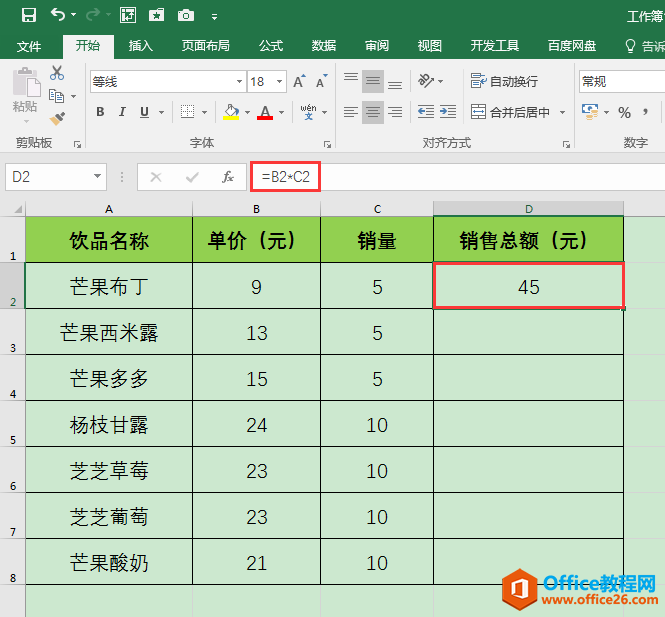Expand the Name Box dropdown for D2
This screenshot has width=665, height=617.
click(98, 177)
